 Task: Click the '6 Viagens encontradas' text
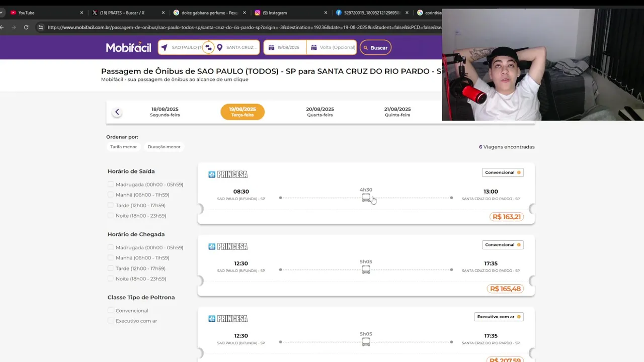click(507, 147)
